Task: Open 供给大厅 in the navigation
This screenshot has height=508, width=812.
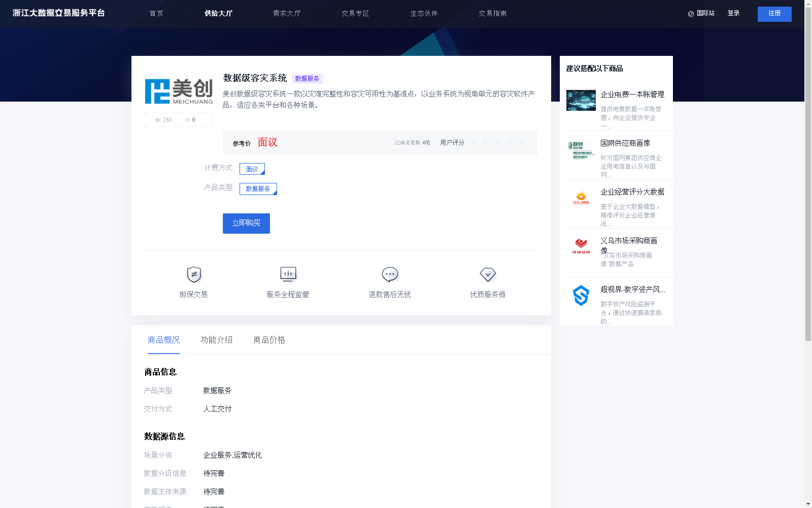Action: coord(218,14)
